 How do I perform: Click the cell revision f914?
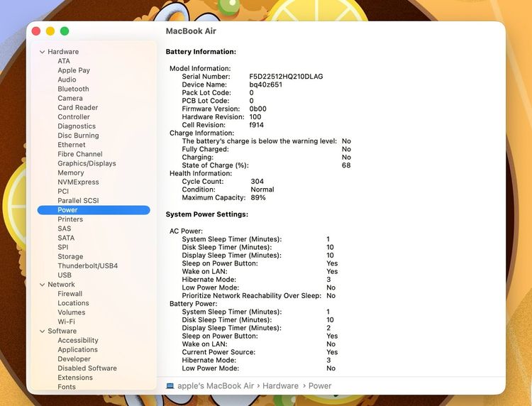point(257,125)
